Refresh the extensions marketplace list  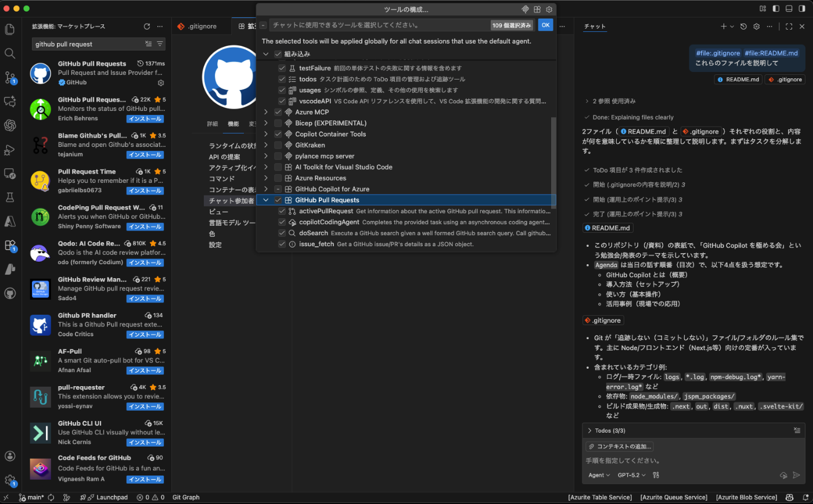click(x=147, y=27)
